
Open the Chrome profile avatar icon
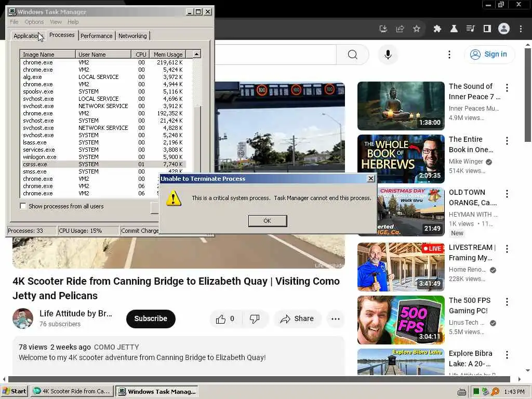504,29
